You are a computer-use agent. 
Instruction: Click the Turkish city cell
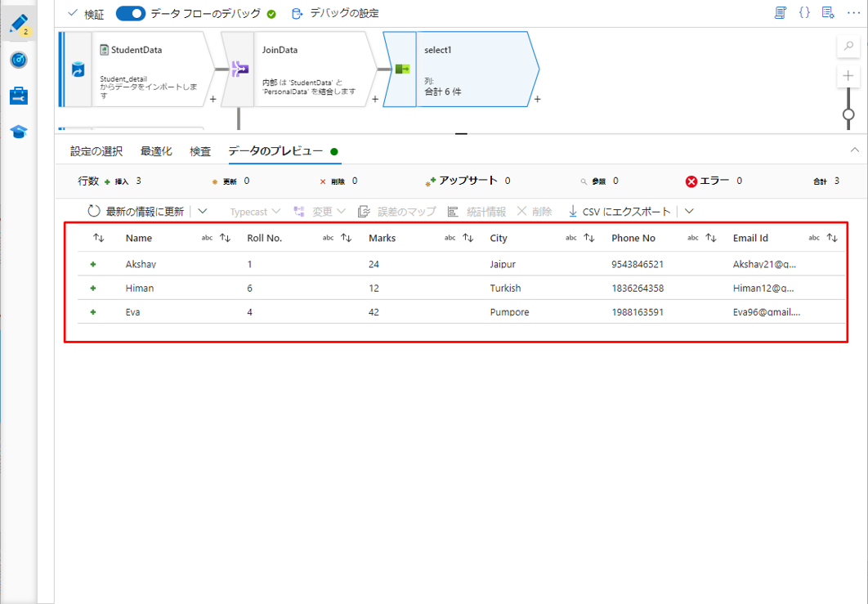[505, 288]
